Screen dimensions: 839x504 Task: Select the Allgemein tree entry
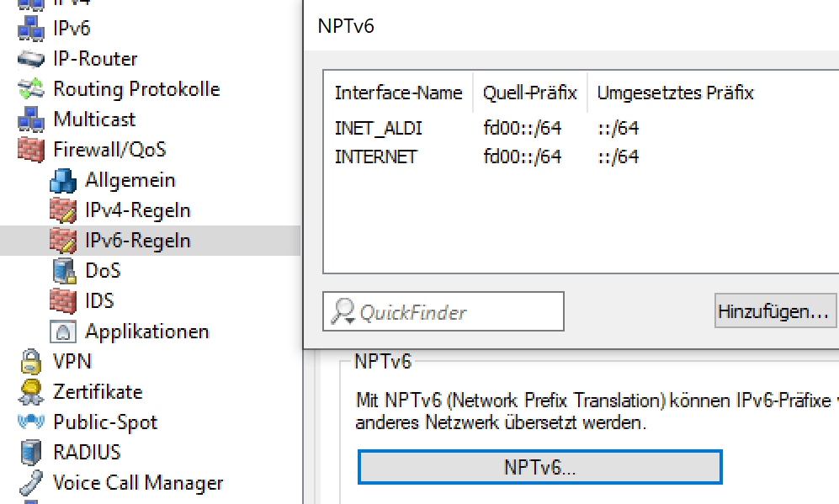tap(130, 178)
